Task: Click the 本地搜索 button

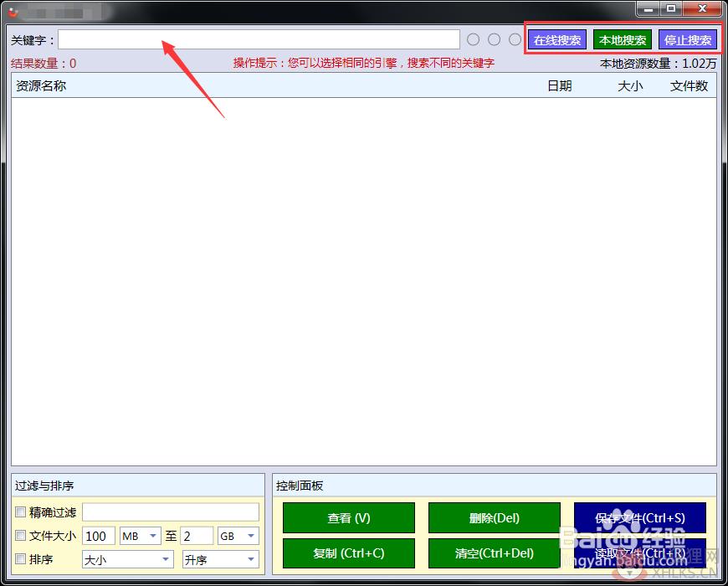Action: coord(623,40)
